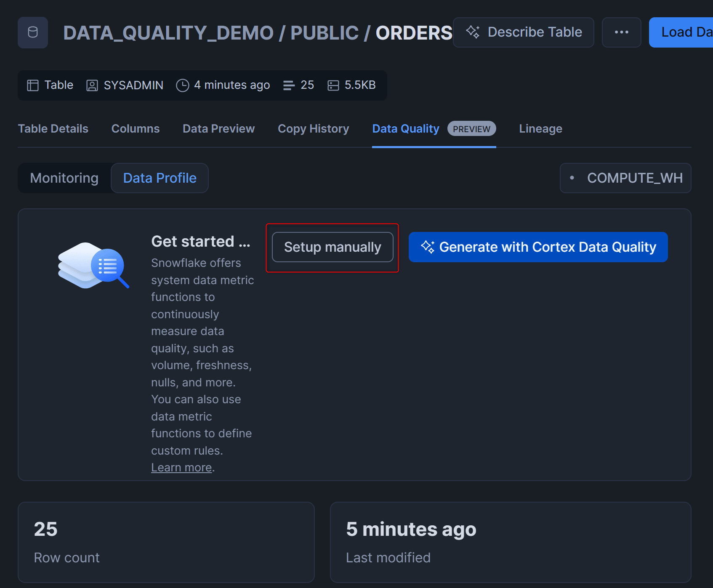Click the Table type icon
This screenshot has height=588, width=713.
coord(33,85)
